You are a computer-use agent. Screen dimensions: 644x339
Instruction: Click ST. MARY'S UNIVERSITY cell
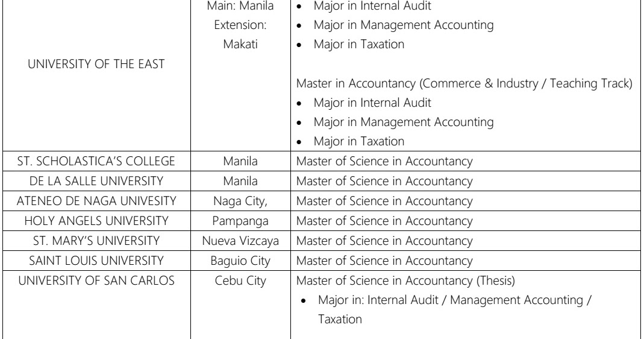[x=96, y=241]
